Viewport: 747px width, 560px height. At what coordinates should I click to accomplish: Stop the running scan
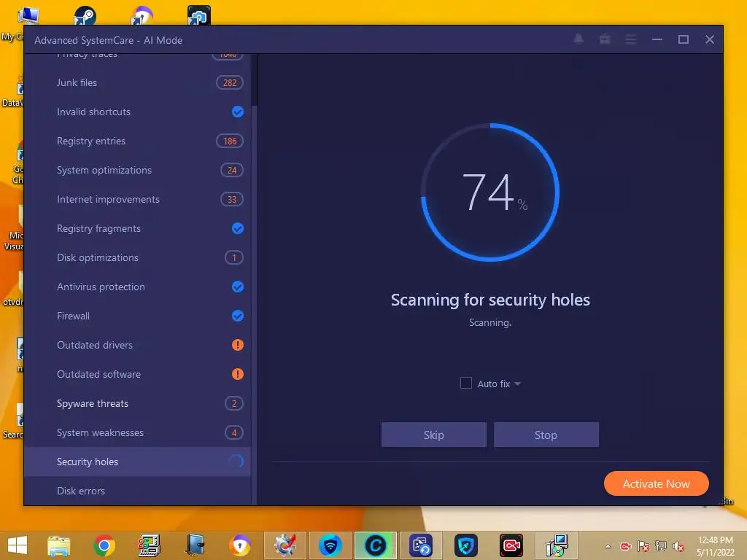pos(546,435)
